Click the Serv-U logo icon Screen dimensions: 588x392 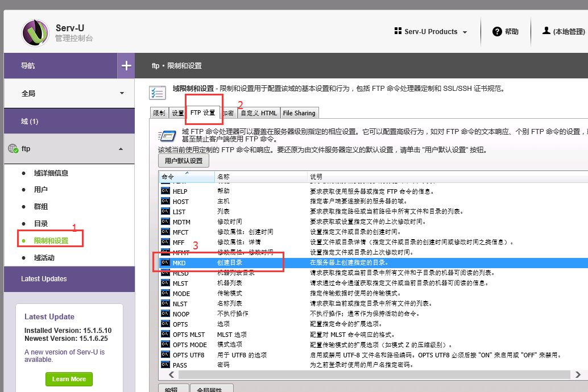click(35, 33)
